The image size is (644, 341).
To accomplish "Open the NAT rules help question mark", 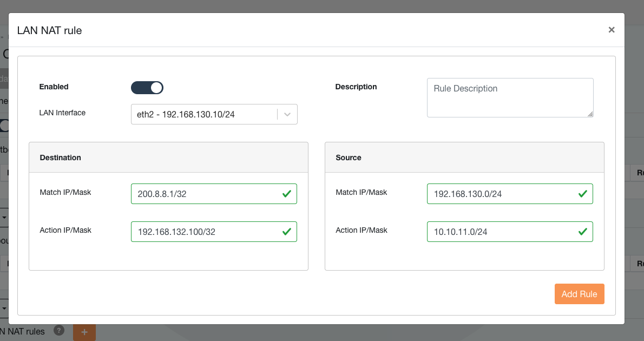I will pos(60,331).
